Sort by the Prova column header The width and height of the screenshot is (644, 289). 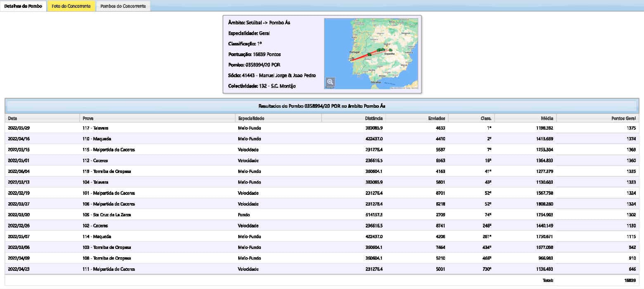point(157,118)
